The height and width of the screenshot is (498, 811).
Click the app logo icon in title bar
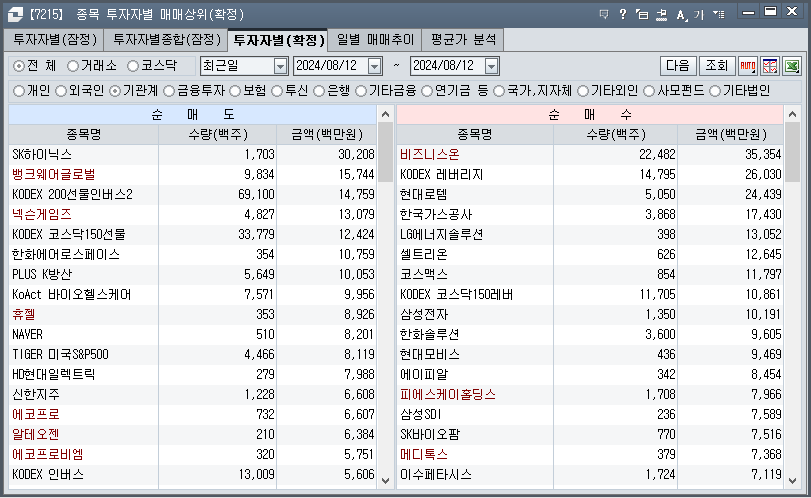(x=15, y=14)
